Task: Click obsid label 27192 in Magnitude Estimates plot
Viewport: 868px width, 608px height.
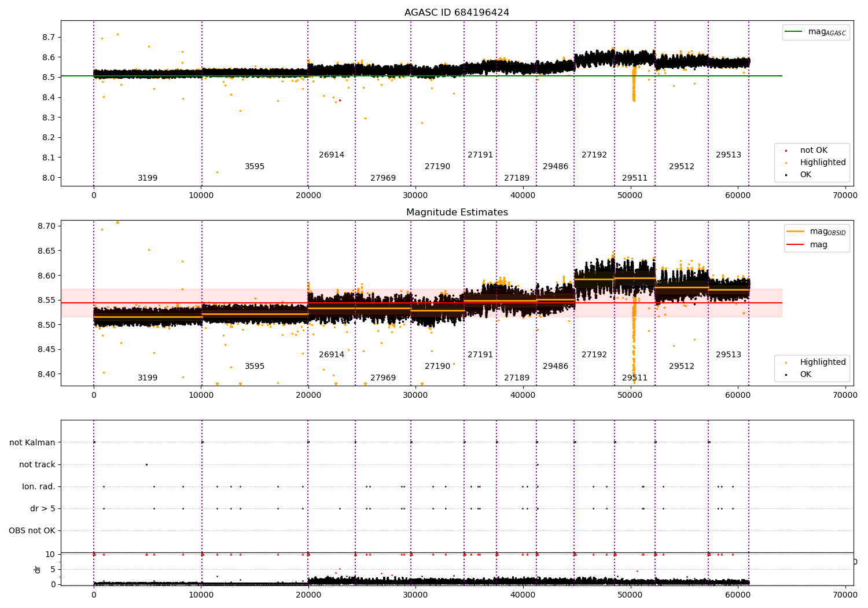Action: tap(594, 355)
